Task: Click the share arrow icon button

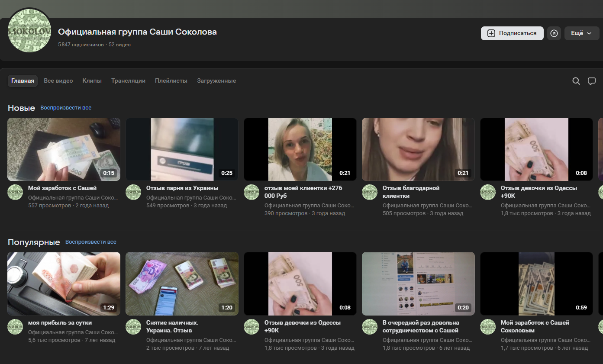Action: tap(554, 33)
